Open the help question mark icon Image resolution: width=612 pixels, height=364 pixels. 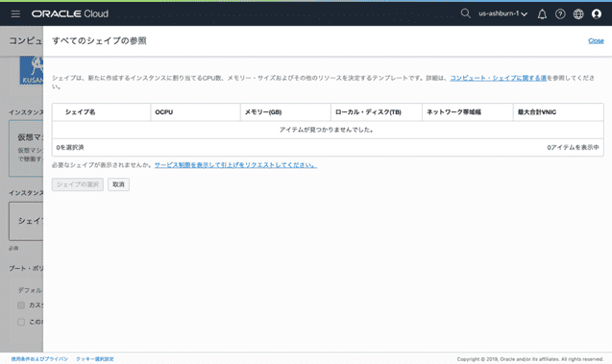pyautogui.click(x=560, y=14)
